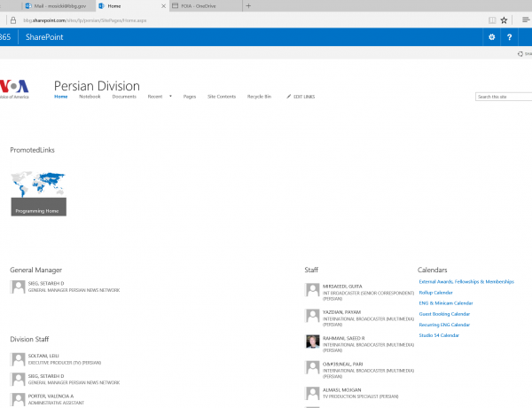532x408 pixels.
Task: Click name YAZDIAN, PAYAM
Action: (341, 312)
